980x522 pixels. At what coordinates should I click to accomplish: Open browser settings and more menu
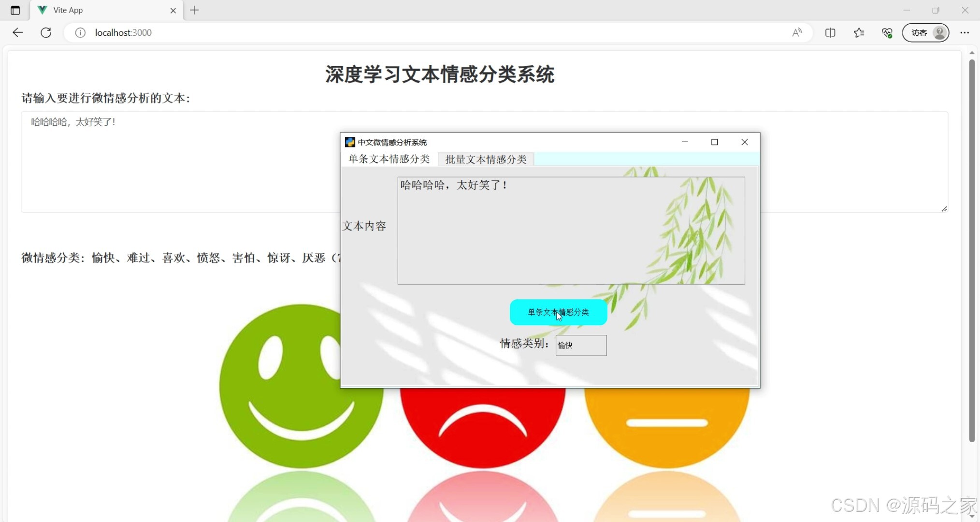coord(965,32)
